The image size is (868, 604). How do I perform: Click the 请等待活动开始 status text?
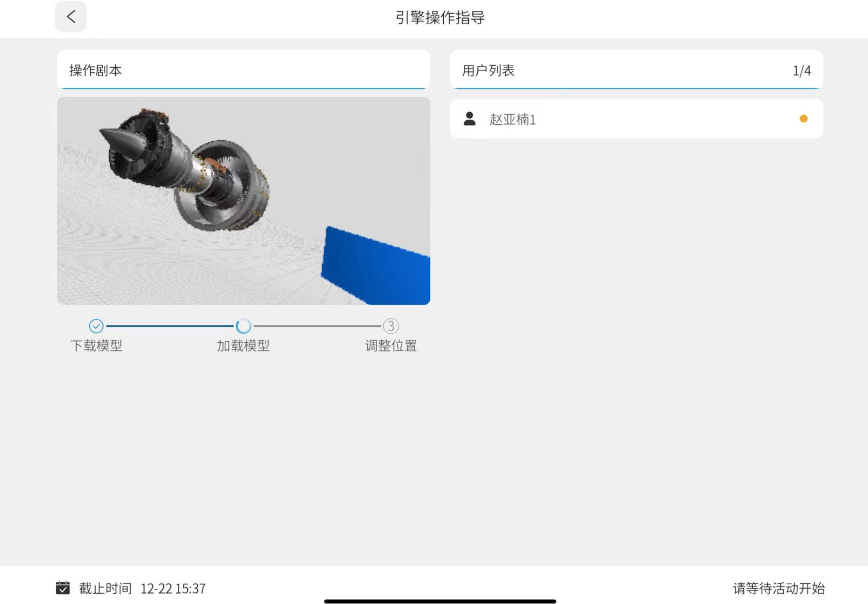click(x=778, y=588)
